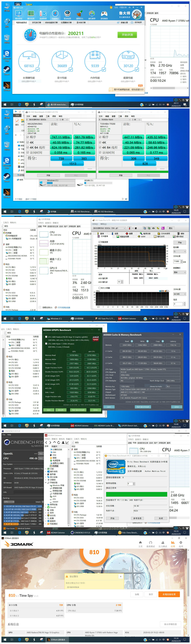Click the forward arrow in AIDA64 Extreme toolbar

[x=50, y=442]
